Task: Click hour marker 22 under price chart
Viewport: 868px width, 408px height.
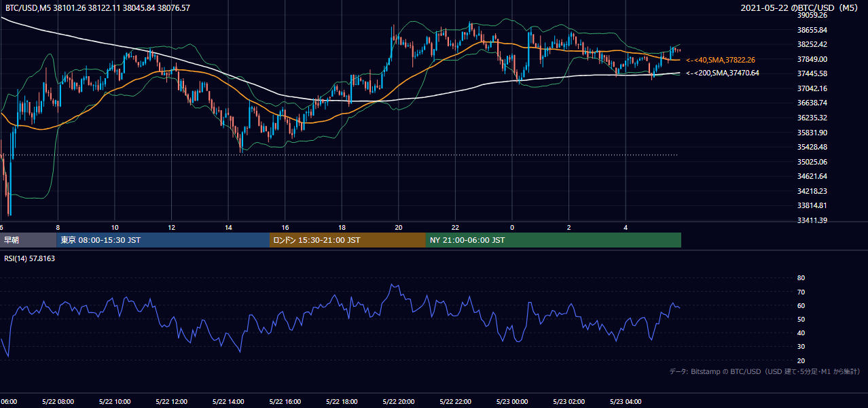Action: coord(455,228)
